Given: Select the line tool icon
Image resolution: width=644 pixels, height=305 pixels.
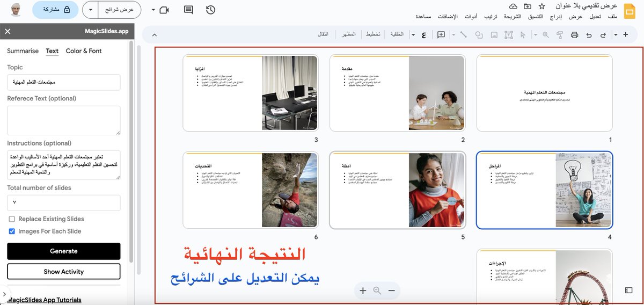Looking at the screenshot, I should (x=464, y=35).
